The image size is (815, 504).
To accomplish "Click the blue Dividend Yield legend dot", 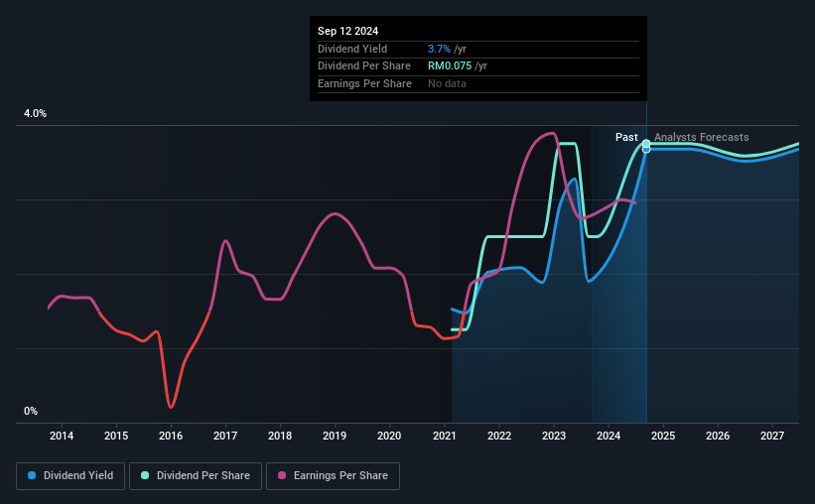I will pyautogui.click(x=32, y=475).
